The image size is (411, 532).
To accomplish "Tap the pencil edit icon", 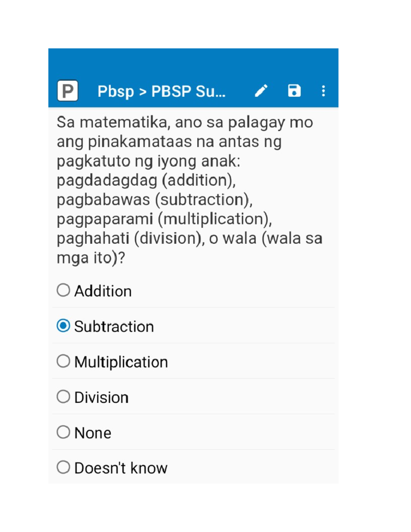I will pyautogui.click(x=261, y=91).
